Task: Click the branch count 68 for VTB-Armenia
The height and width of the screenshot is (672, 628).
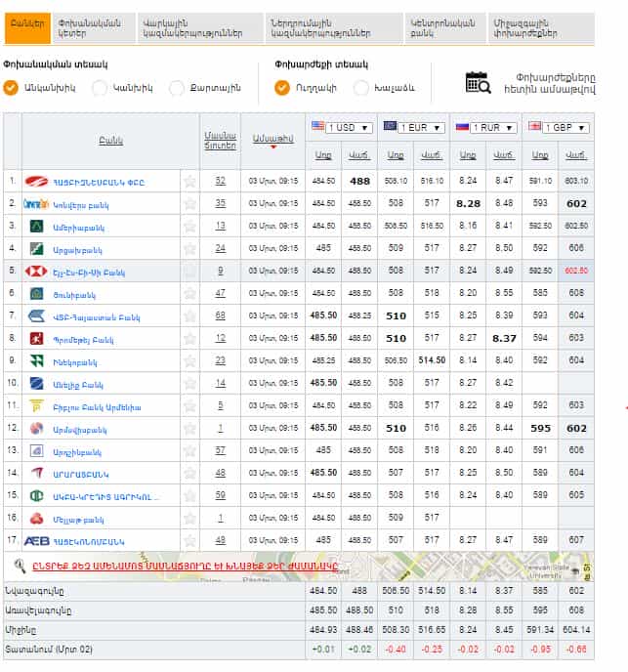Action: 220,315
